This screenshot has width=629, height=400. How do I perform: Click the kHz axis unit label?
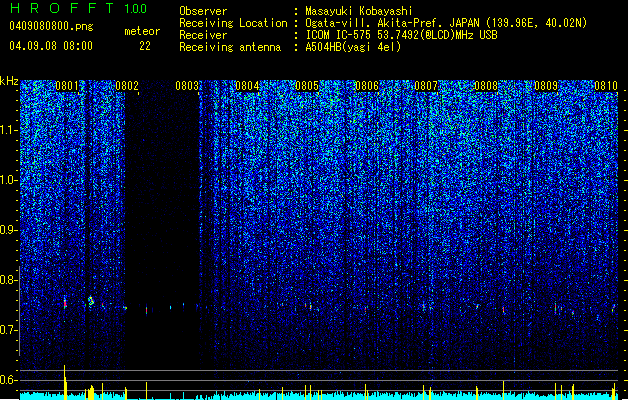click(x=9, y=81)
